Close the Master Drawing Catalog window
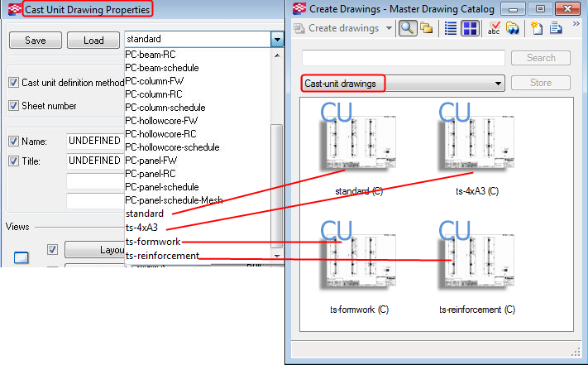This screenshot has height=365, width=588. click(x=567, y=9)
